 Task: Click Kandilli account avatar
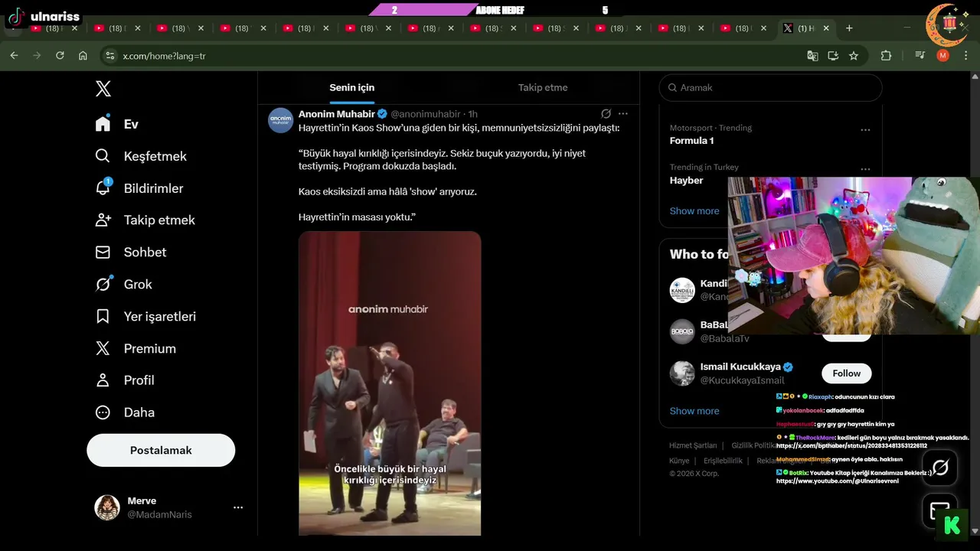[682, 290]
